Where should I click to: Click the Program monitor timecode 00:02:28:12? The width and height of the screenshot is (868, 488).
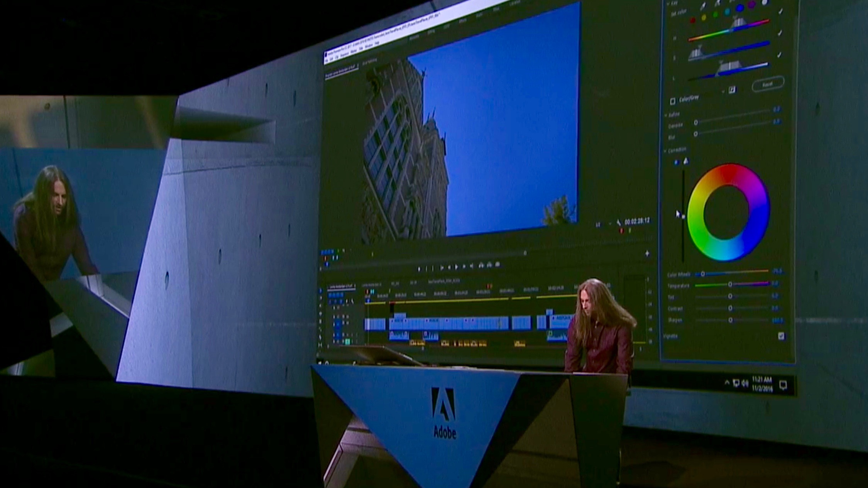[637, 221]
